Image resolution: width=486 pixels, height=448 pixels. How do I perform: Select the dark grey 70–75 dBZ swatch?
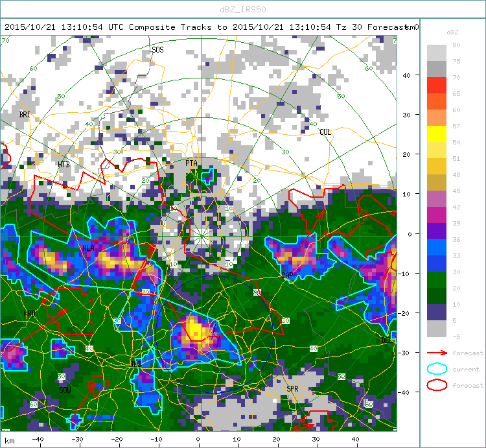[436, 69]
